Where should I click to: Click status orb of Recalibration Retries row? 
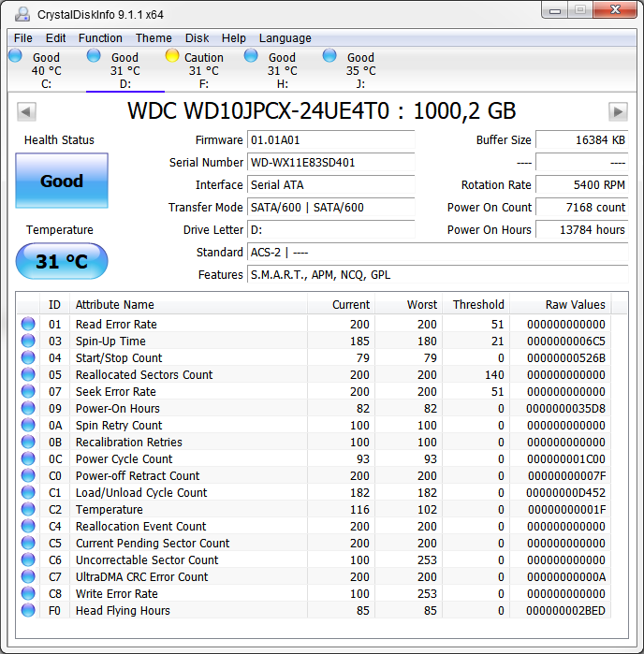(28, 442)
